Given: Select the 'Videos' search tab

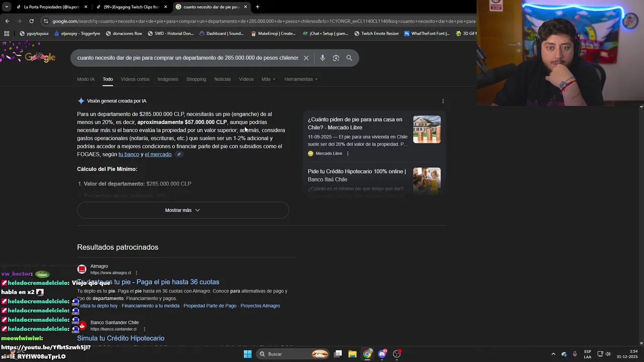Looking at the screenshot, I should click(246, 79).
